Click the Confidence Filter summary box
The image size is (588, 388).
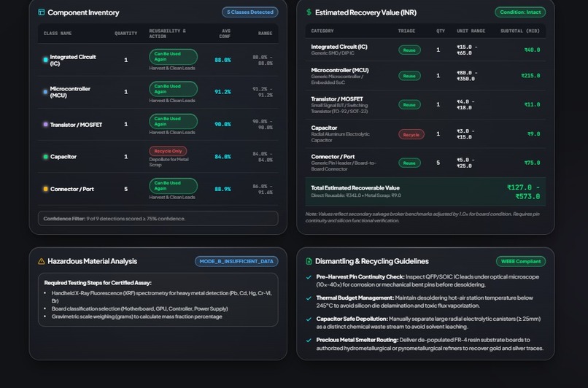[x=158, y=219]
